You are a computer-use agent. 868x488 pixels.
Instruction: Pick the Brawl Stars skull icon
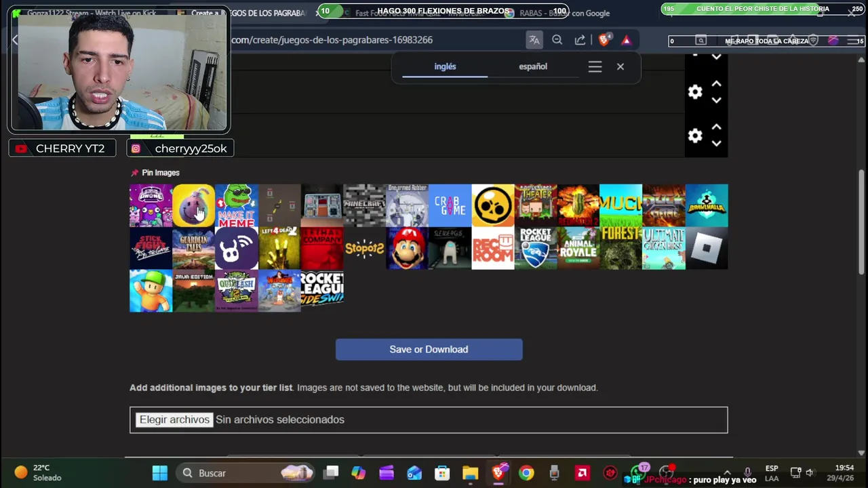click(492, 205)
